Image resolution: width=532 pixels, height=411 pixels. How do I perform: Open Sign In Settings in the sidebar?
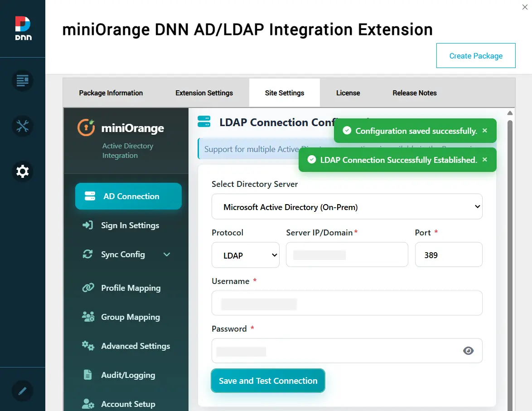[x=128, y=225]
